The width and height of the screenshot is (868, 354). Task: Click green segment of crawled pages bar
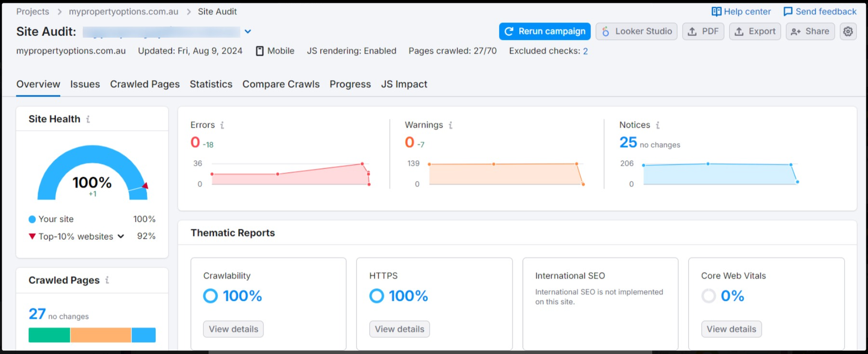(49, 335)
